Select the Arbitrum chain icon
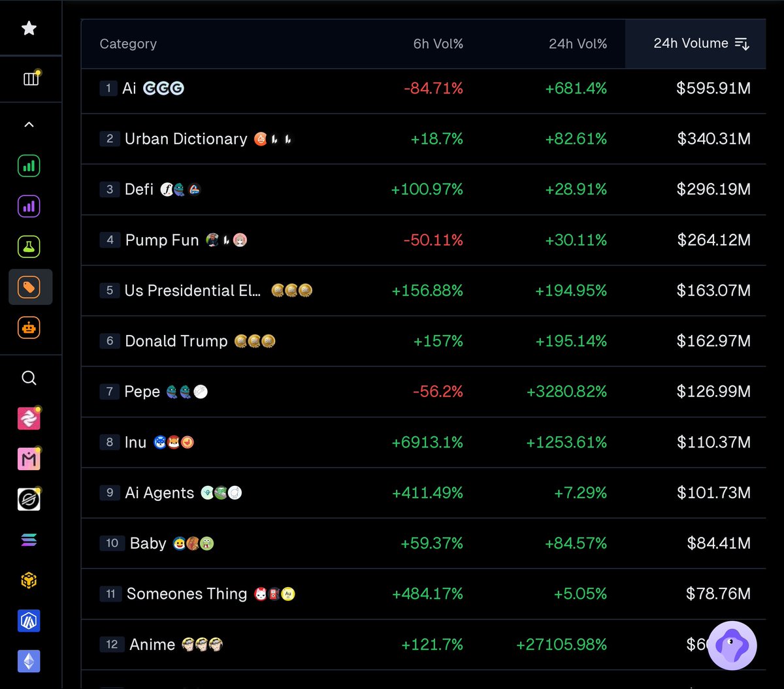 pyautogui.click(x=29, y=620)
